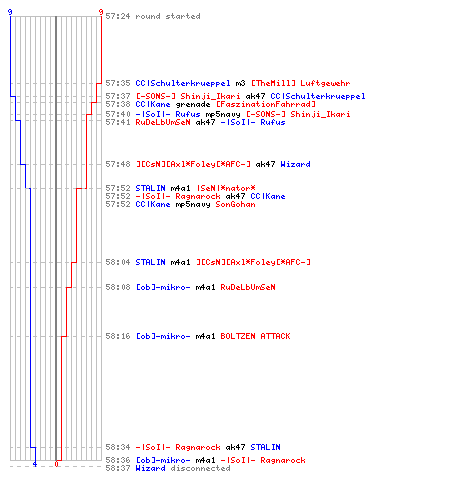This screenshot has height=500, width=450.
Task: Select SonGohan victim name at 57:52
Action: 235,204
